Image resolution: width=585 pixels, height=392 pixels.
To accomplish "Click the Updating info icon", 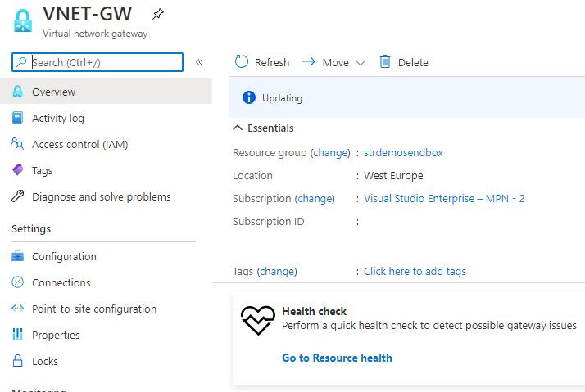I will pyautogui.click(x=249, y=97).
